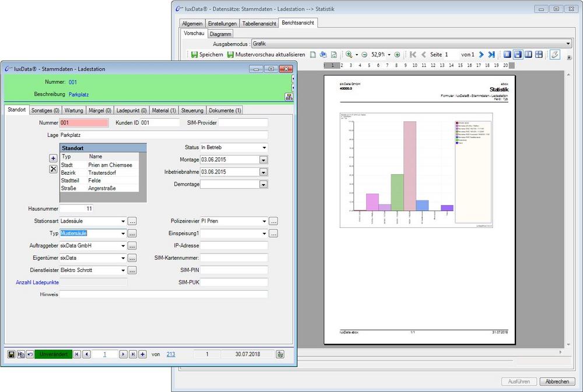The height and width of the screenshot is (392, 583).
Task: Click the ellipsis button next to Polizeirevier
Action: click(273, 221)
